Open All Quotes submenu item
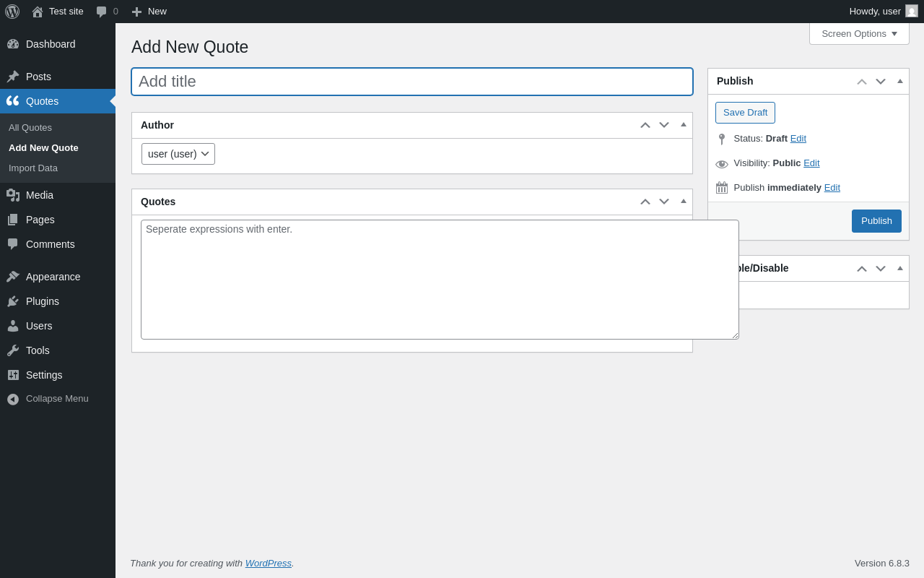Viewport: 924px width, 578px height. click(30, 128)
